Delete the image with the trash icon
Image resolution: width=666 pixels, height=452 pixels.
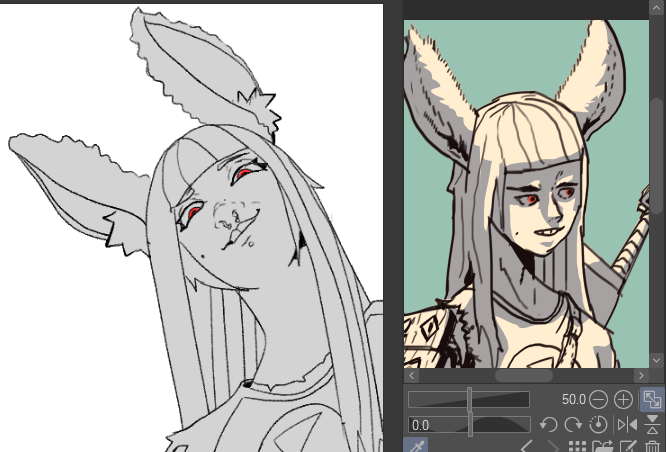pyautogui.click(x=652, y=446)
